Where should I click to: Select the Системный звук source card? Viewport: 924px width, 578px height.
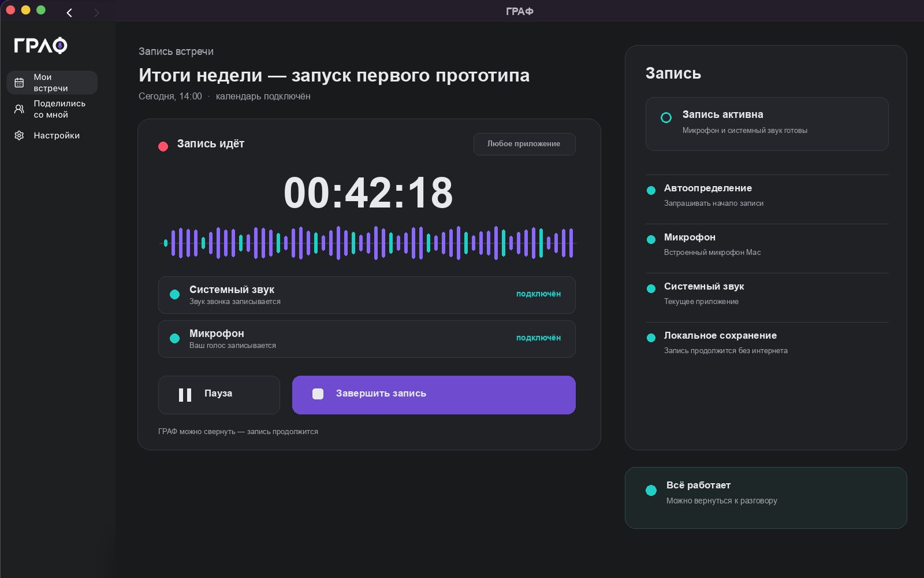tap(367, 295)
